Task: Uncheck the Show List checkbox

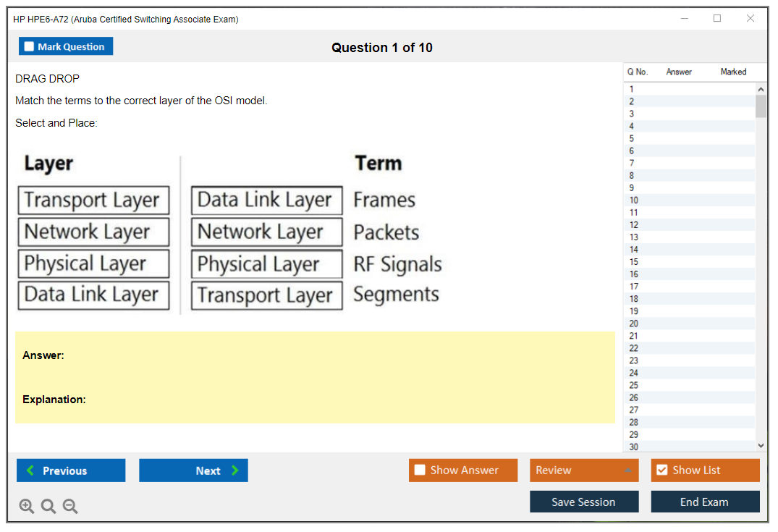Action: tap(661, 470)
